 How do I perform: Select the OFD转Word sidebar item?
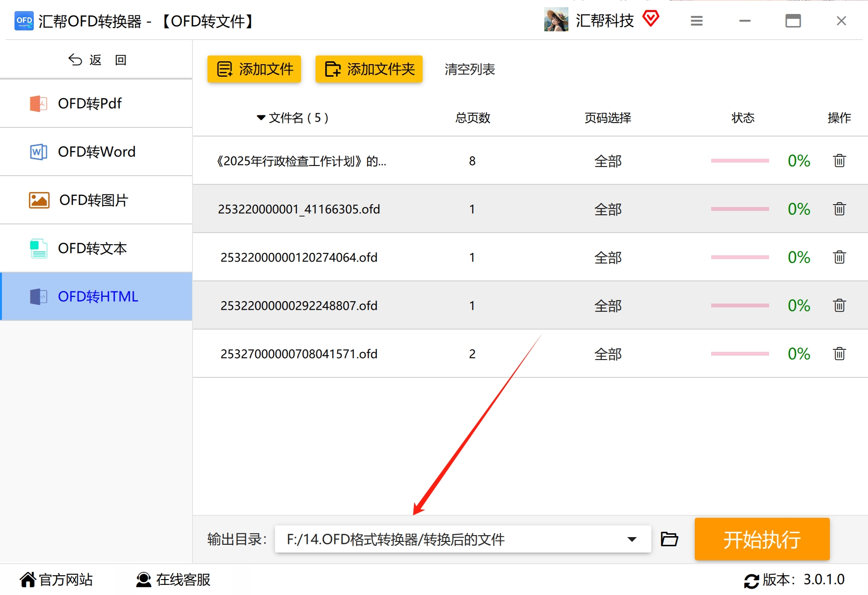point(96,152)
